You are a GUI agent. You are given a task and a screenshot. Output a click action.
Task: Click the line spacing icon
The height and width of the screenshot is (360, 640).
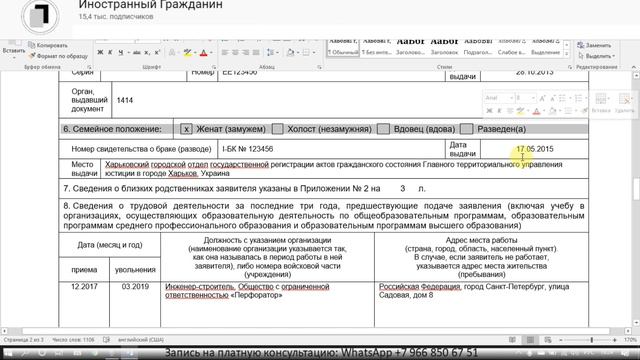click(x=270, y=53)
